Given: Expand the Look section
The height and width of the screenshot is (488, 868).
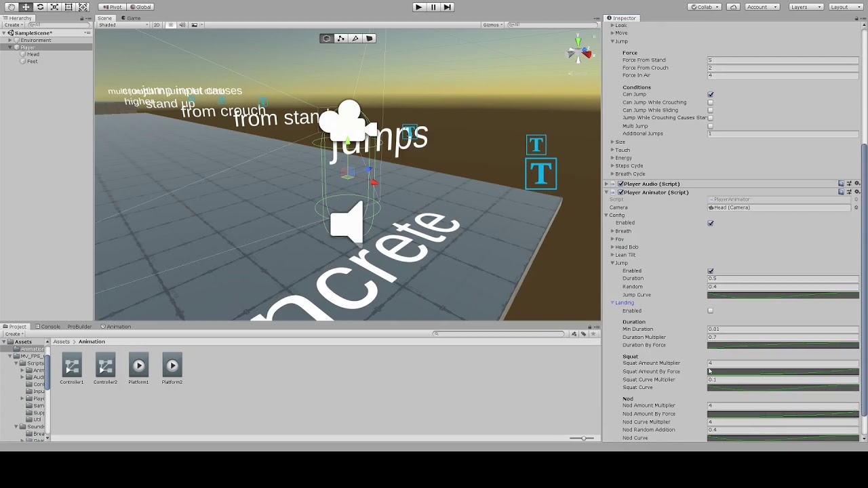Looking at the screenshot, I should [612, 26].
